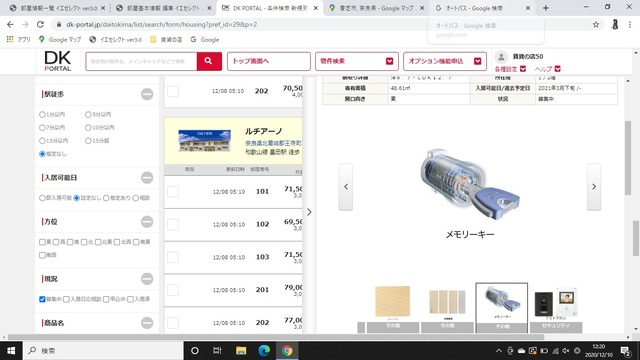The image size is (640, 360).
Task: Collapse the 入居可能日 filter section
Action: tap(147, 178)
